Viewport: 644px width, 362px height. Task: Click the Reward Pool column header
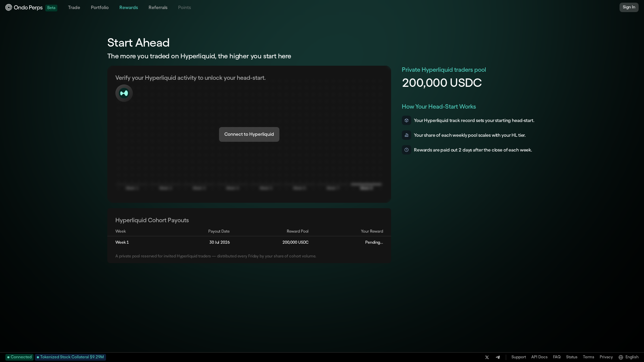tap(298, 231)
